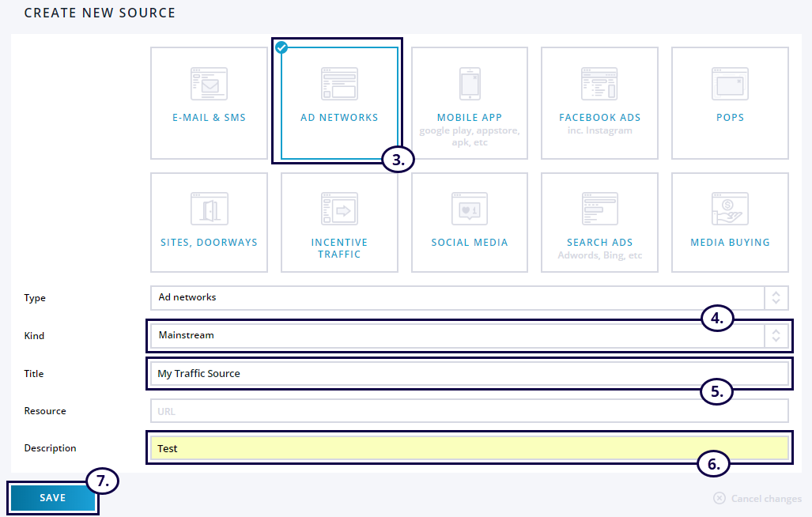Toggle the blue checkmark on Ad Networks

point(281,47)
